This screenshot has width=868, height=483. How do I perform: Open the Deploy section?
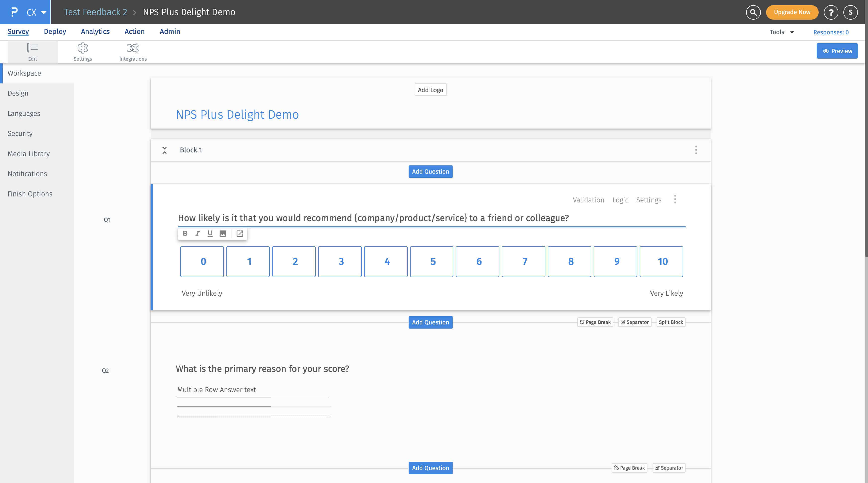point(55,31)
